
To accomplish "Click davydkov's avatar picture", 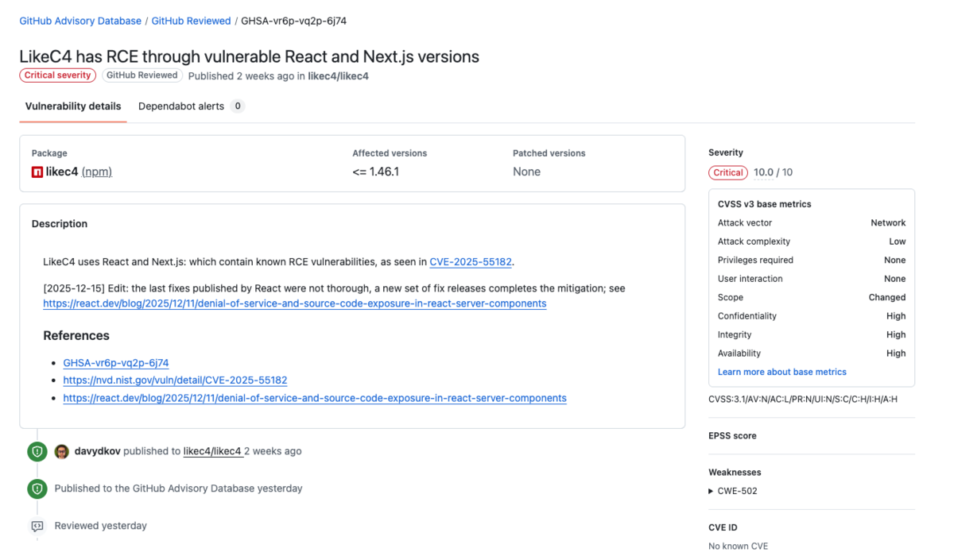I will tap(62, 452).
